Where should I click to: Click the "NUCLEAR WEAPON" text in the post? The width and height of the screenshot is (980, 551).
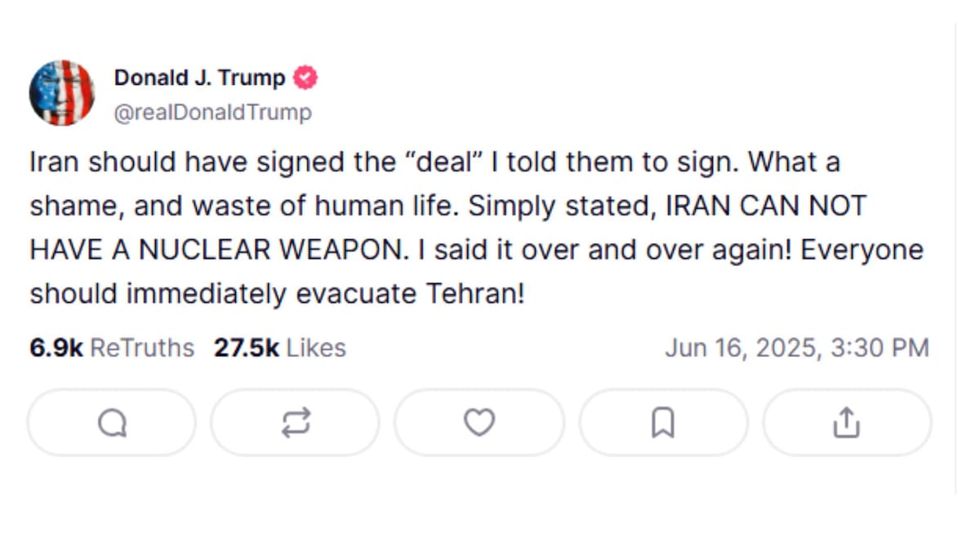point(271,250)
